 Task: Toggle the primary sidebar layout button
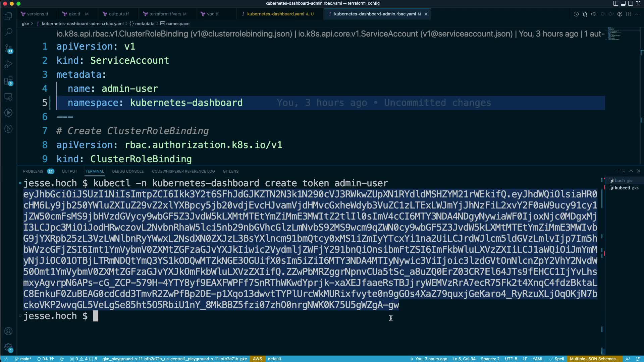tap(615, 3)
